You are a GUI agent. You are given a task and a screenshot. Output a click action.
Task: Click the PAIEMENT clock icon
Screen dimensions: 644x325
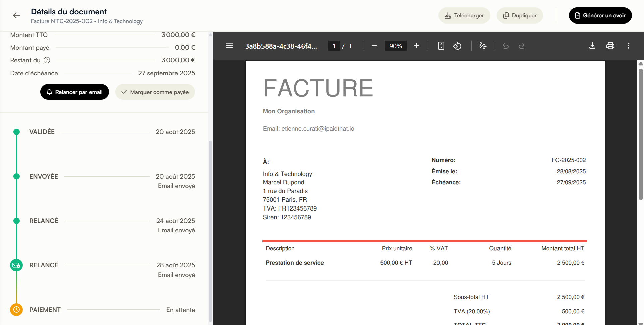pyautogui.click(x=16, y=310)
